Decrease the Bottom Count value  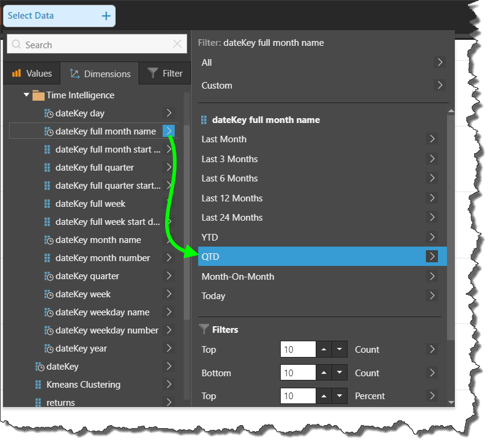[339, 373]
